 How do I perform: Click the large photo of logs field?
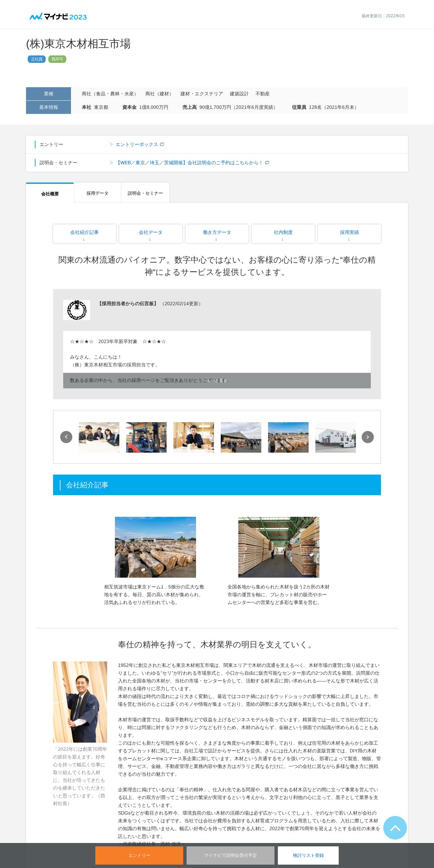(155, 547)
